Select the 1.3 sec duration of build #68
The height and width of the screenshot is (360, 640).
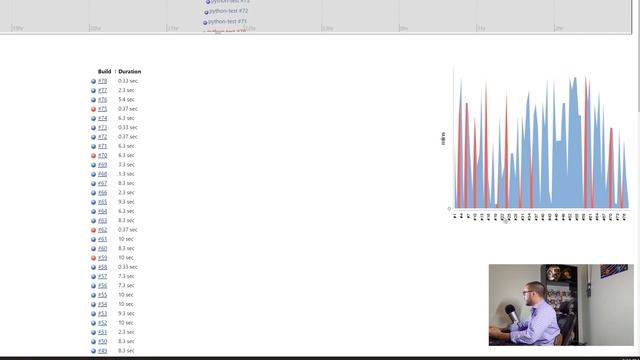(x=126, y=174)
